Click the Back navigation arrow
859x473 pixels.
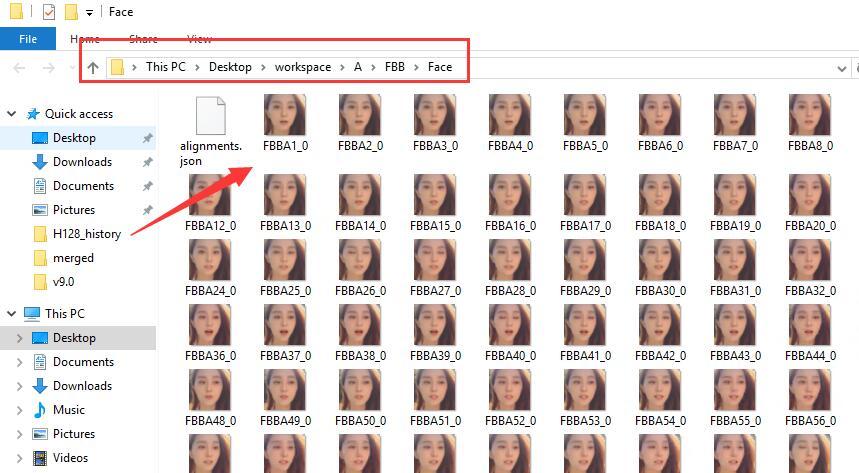point(19,68)
